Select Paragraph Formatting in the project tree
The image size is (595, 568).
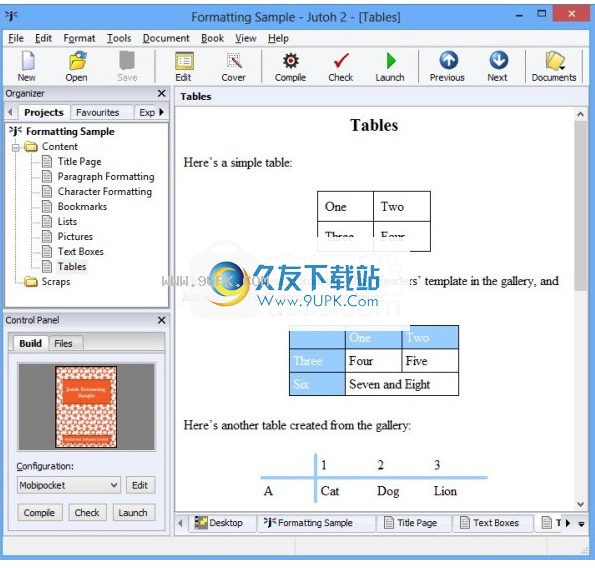(x=106, y=177)
